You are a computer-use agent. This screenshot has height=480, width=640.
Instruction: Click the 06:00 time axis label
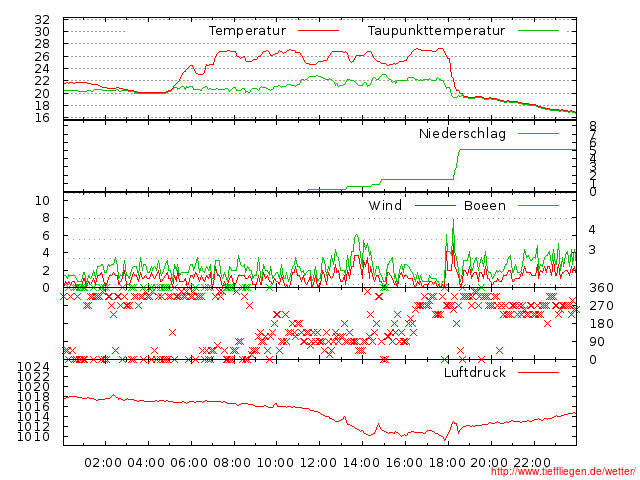[x=189, y=463]
